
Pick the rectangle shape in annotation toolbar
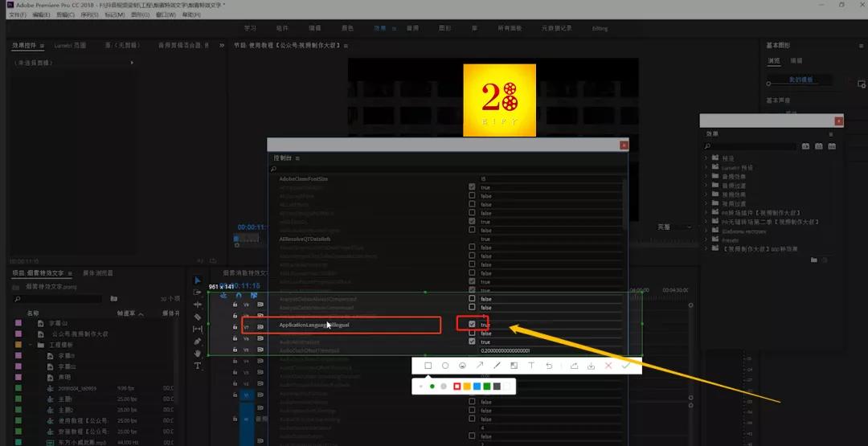(x=428, y=366)
